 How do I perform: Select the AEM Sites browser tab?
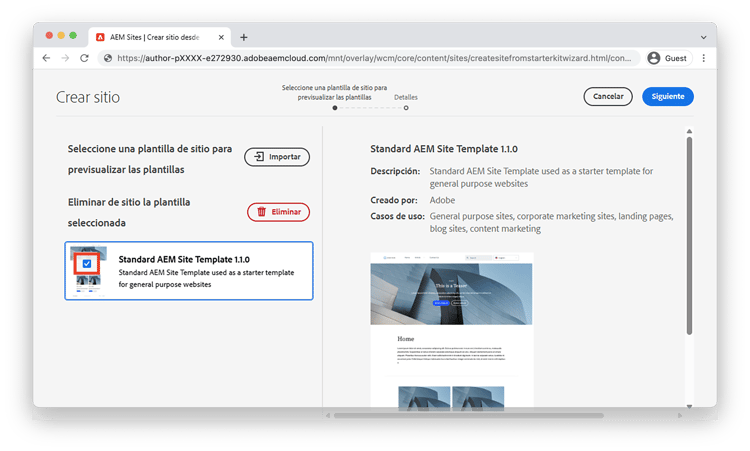click(x=160, y=37)
